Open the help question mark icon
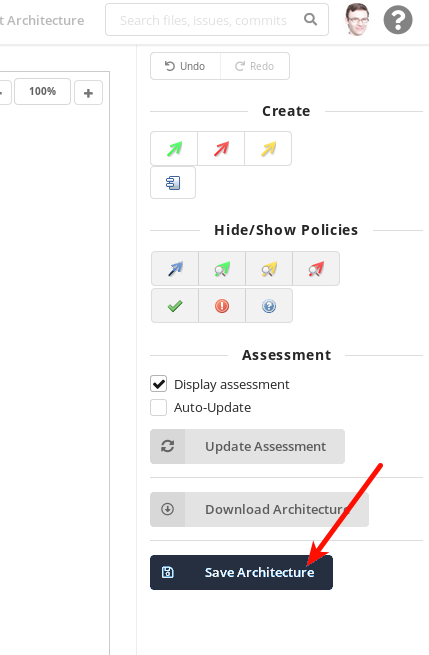 pyautogui.click(x=398, y=20)
